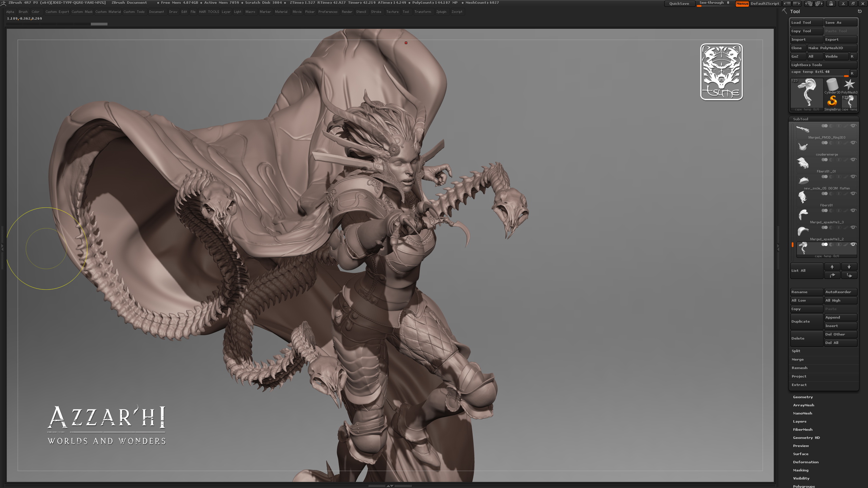Hide the cape temp 8ztl subtool eye
The height and width of the screenshot is (488, 868).
click(853, 244)
